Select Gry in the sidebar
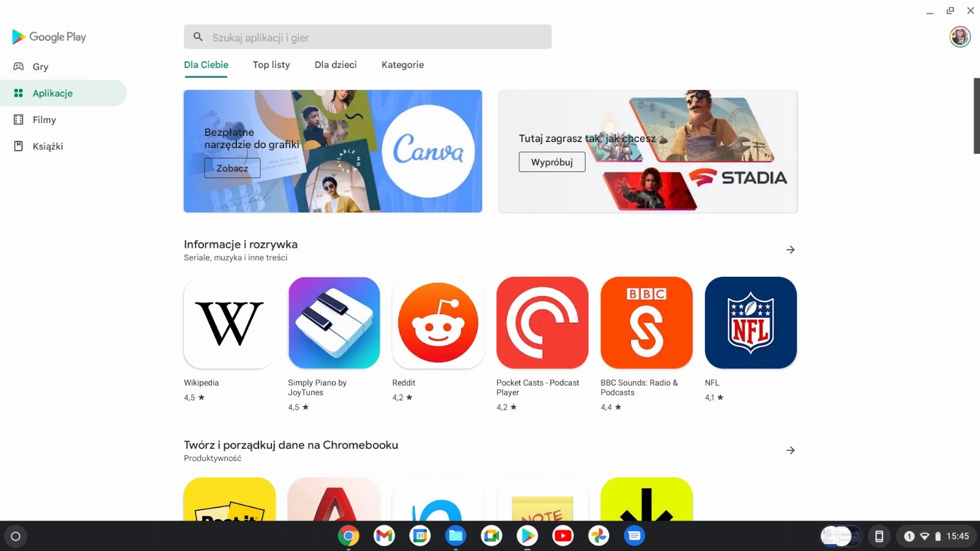 63,67
